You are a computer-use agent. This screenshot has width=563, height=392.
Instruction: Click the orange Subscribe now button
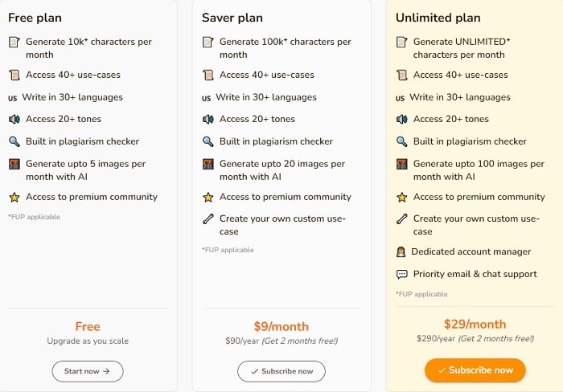(x=475, y=370)
